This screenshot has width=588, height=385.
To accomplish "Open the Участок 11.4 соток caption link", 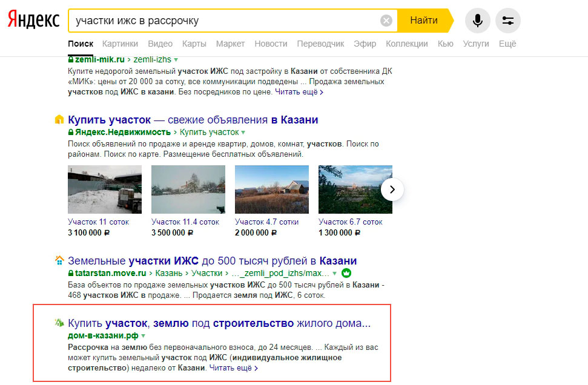I will pos(185,222).
